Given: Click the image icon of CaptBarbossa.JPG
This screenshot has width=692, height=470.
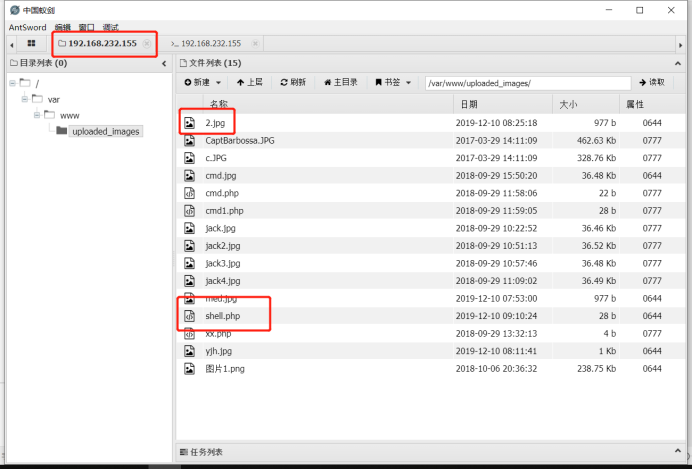Looking at the screenshot, I should coord(189,140).
